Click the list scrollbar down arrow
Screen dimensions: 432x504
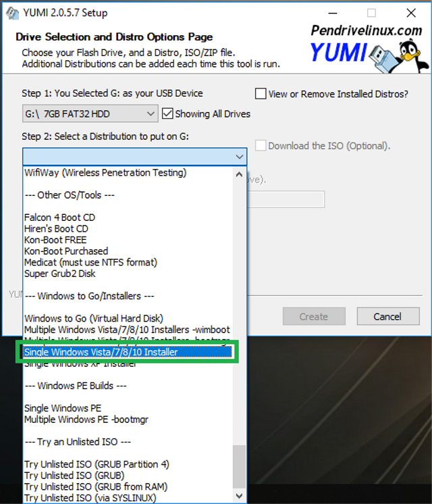point(239,496)
